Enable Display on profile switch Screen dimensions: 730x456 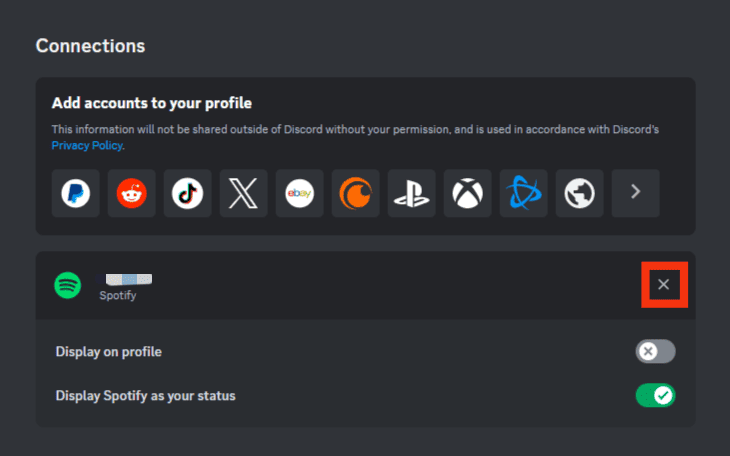pos(656,351)
